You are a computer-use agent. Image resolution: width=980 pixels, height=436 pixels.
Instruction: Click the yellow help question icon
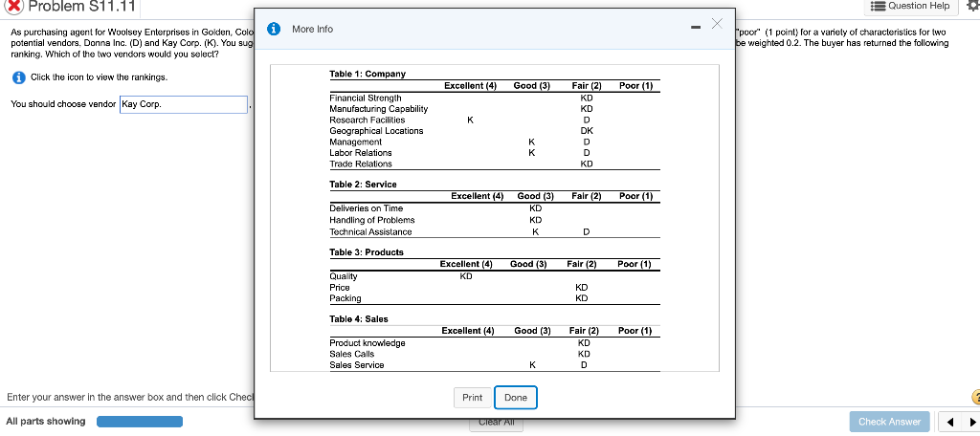click(x=975, y=397)
